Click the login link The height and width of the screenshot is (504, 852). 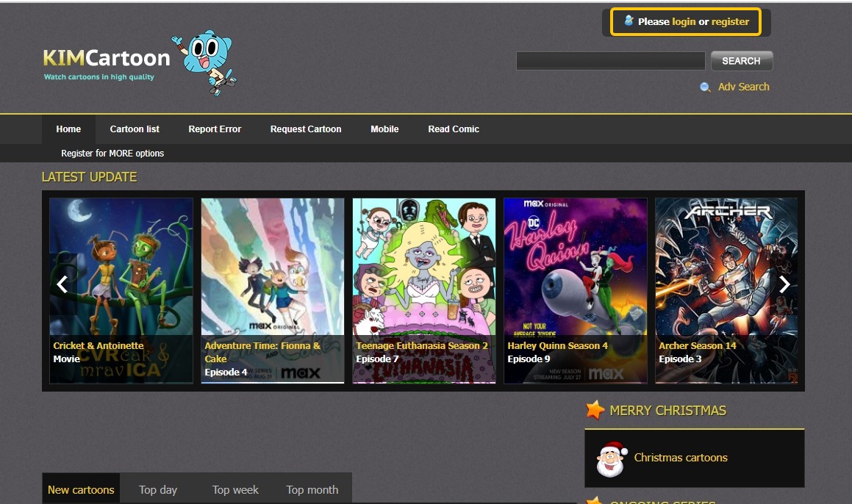click(x=684, y=22)
